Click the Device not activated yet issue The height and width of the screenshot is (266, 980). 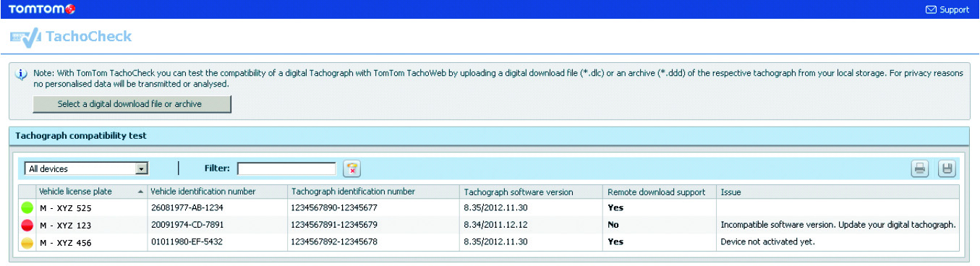[767, 241]
